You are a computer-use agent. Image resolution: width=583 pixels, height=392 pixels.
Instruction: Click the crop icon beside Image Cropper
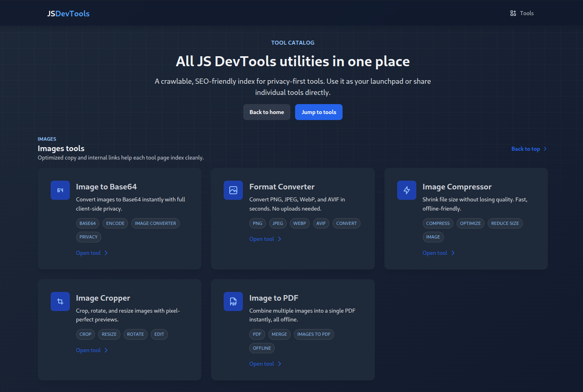tap(60, 301)
